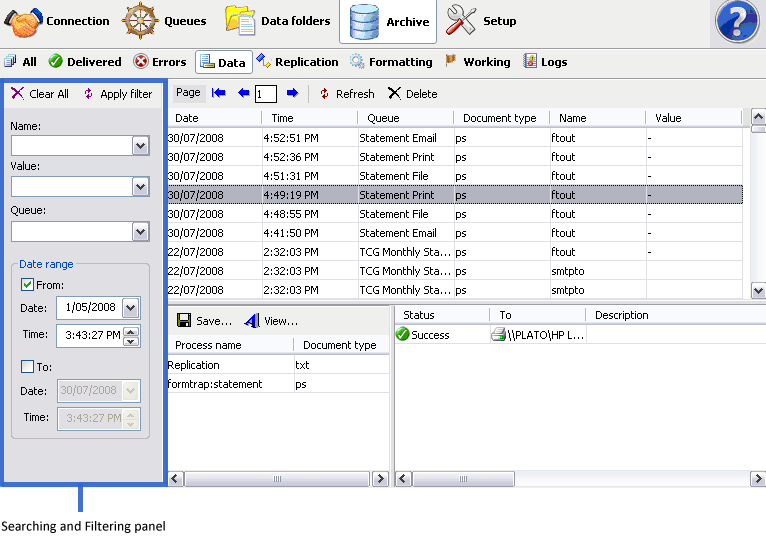
Task: Click Apply filter button
Action: pos(117,94)
